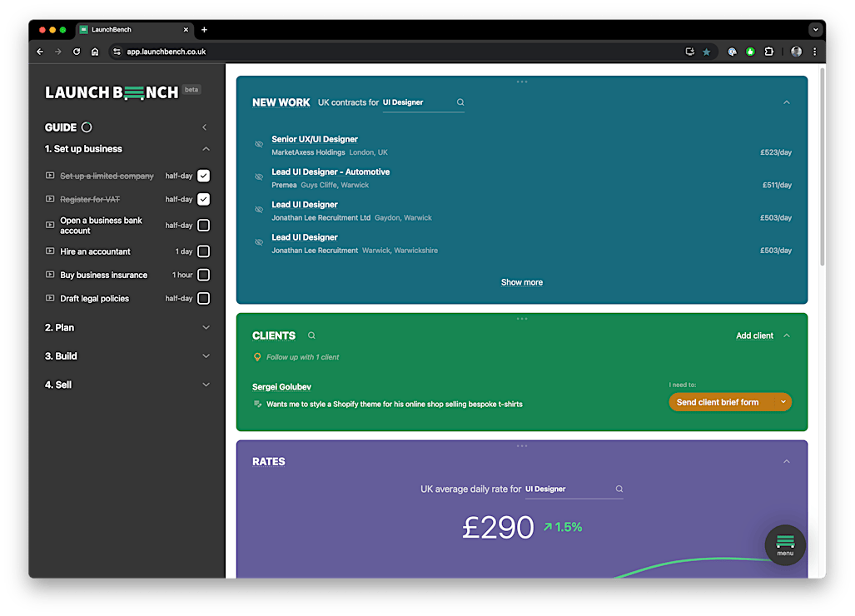Click Show more contracts link
The width and height of the screenshot is (855, 616).
point(521,282)
